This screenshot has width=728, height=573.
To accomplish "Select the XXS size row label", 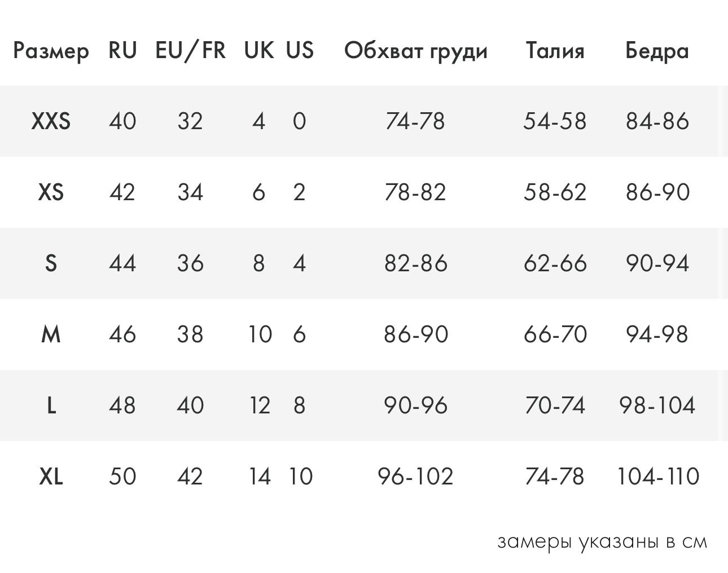I will pyautogui.click(x=51, y=121).
